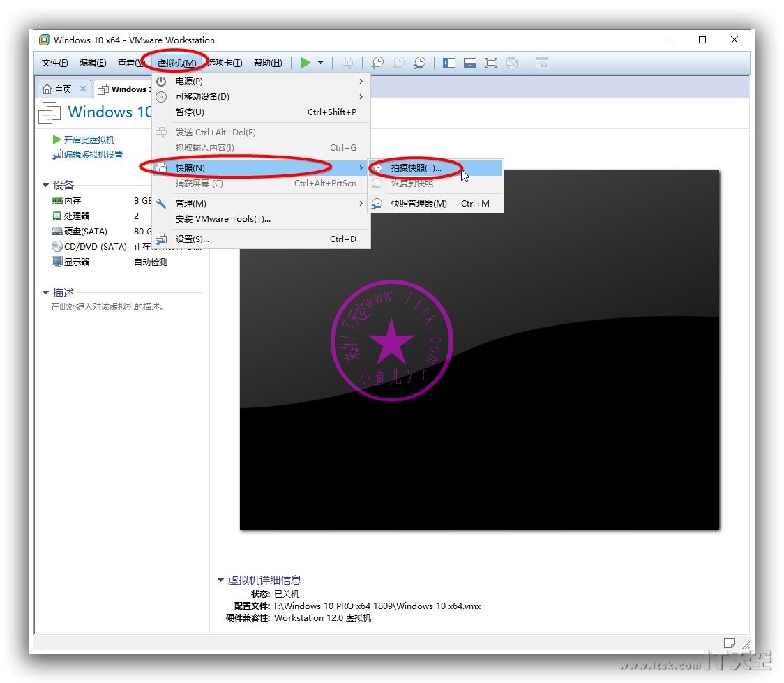Open the 虚拟机(M) menu
Screen dimensions: 784x683
pos(176,63)
